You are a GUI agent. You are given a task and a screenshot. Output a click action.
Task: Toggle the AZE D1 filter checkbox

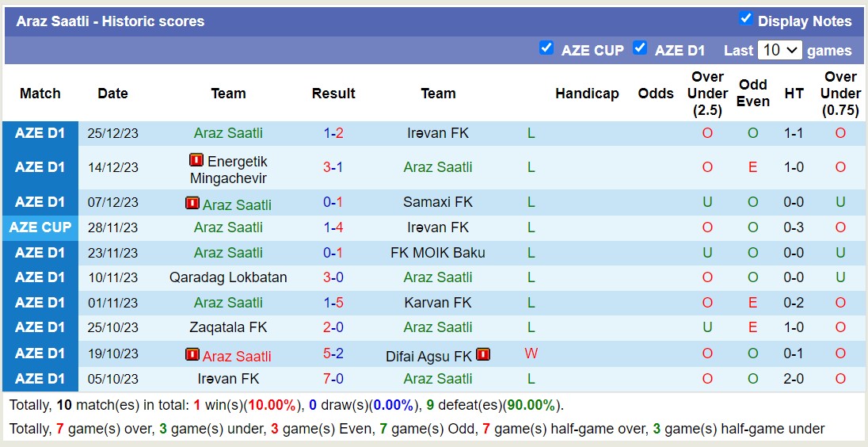tap(640, 48)
